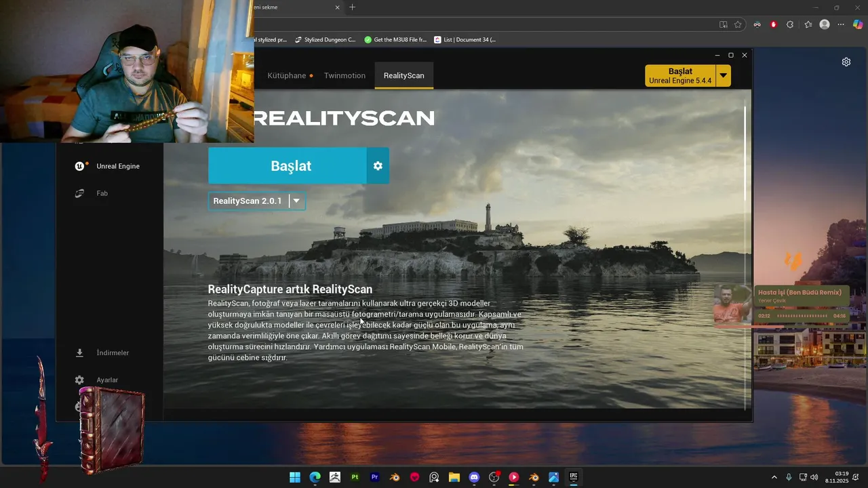Open Substance Painter from the taskbar
This screenshot has height=488, width=868.
pyautogui.click(x=355, y=477)
